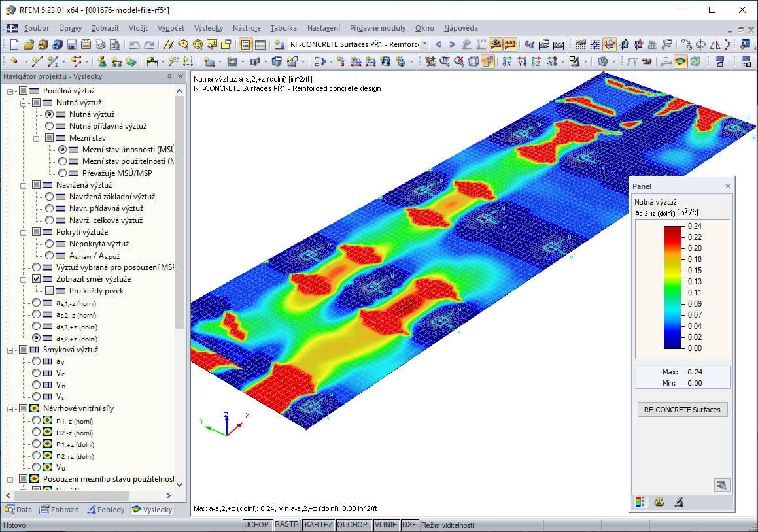
Task: Uncheck 'Zobrazit směr výztuže' checkbox
Action: click(36, 279)
